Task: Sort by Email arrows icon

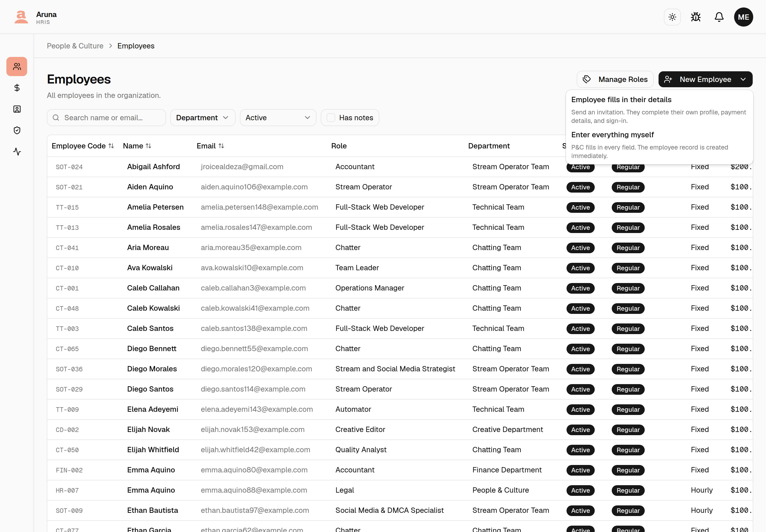Action: coord(221,146)
